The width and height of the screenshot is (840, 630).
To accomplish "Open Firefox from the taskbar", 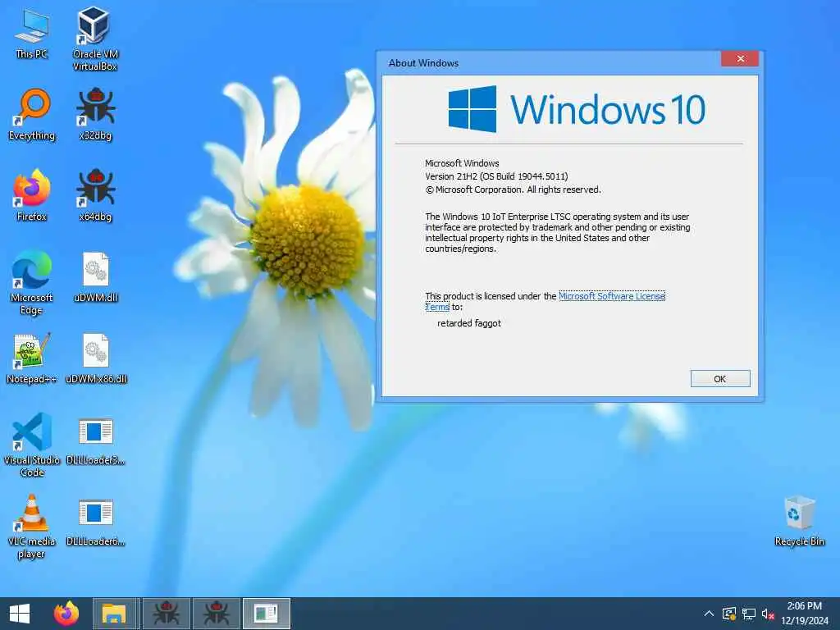I will (x=66, y=614).
